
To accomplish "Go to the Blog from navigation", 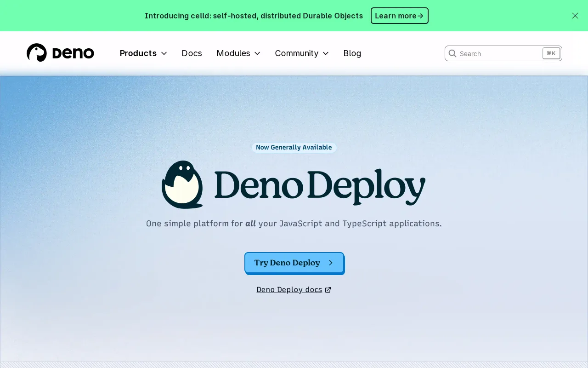I will (x=352, y=53).
